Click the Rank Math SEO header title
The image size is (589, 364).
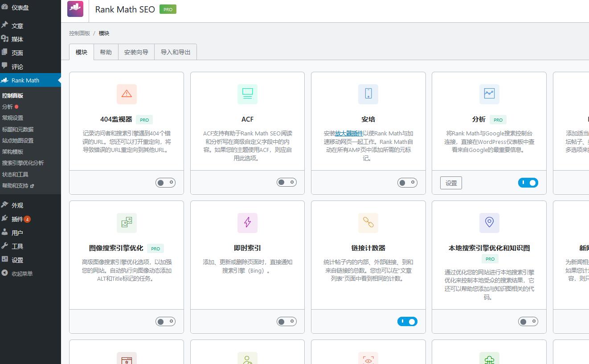(125, 9)
